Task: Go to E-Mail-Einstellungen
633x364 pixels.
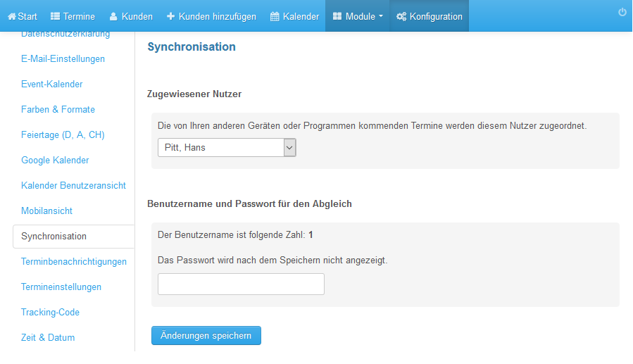Action: click(63, 59)
